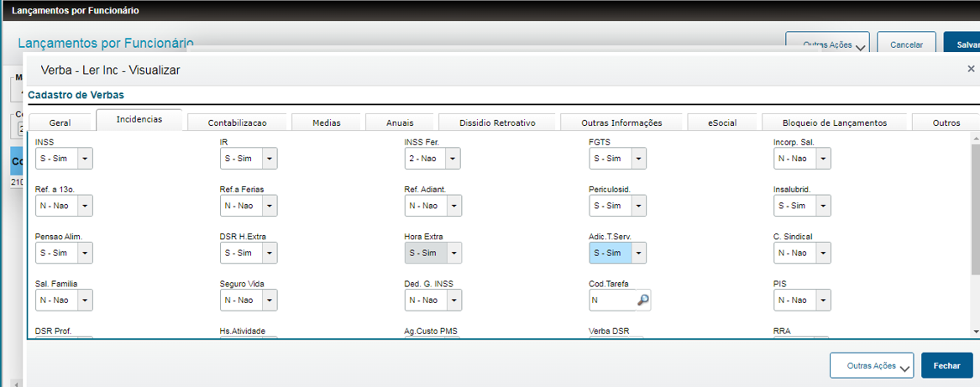
Task: Open the Bloqueio de Lançamentos tab
Action: (835, 123)
